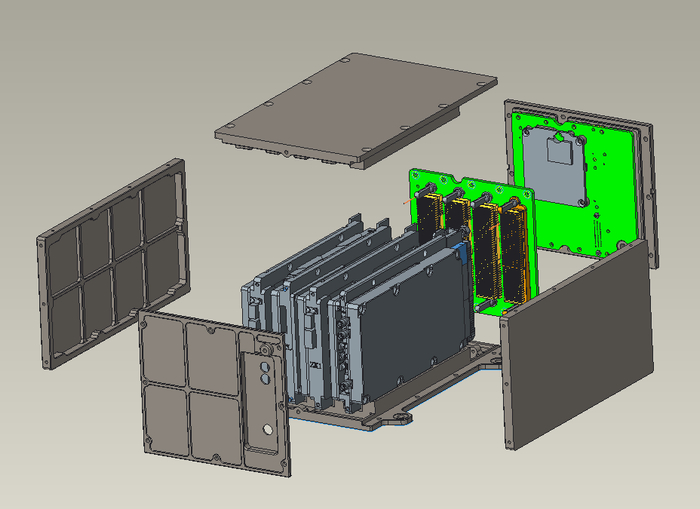Select the leftmost black backplane connector

[x=429, y=214]
